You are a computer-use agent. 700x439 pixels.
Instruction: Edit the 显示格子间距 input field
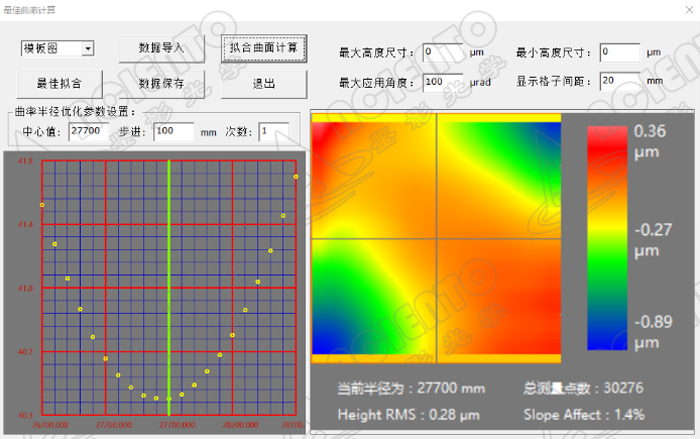619,81
